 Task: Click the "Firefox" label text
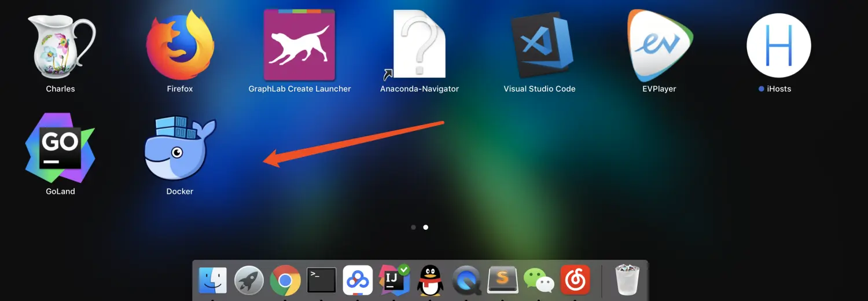pyautogui.click(x=180, y=89)
